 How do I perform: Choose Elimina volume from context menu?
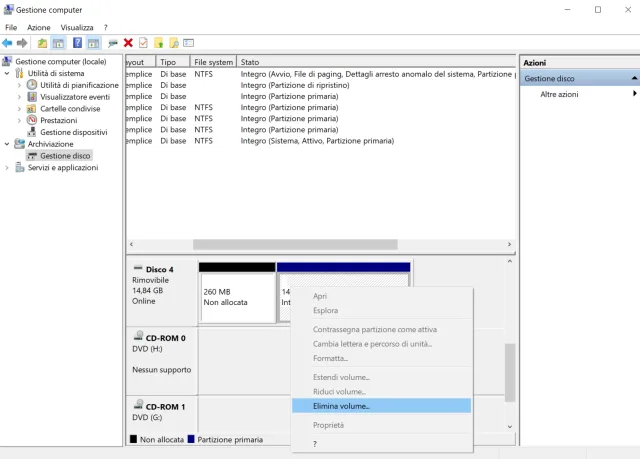(x=341, y=406)
